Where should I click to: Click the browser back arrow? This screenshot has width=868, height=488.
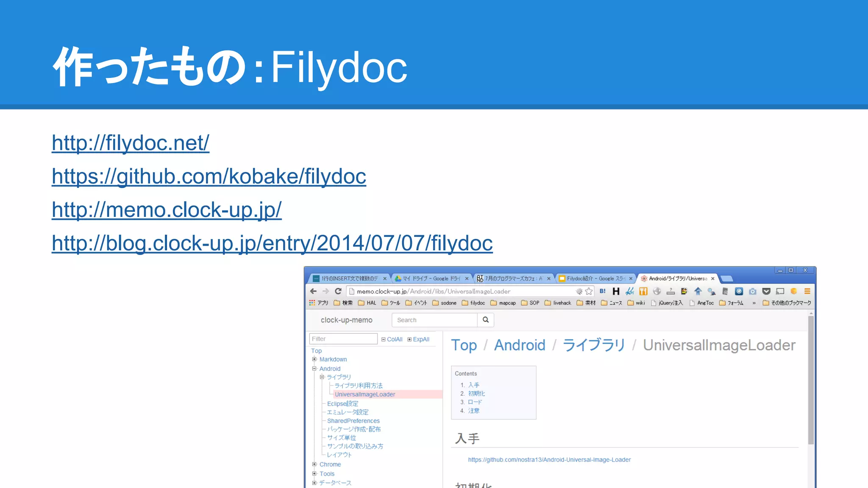313,291
